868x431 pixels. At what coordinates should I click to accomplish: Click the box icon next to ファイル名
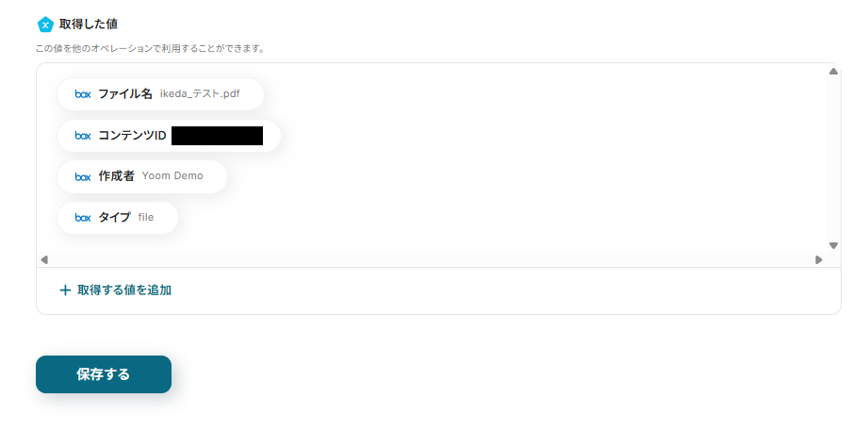tap(83, 94)
